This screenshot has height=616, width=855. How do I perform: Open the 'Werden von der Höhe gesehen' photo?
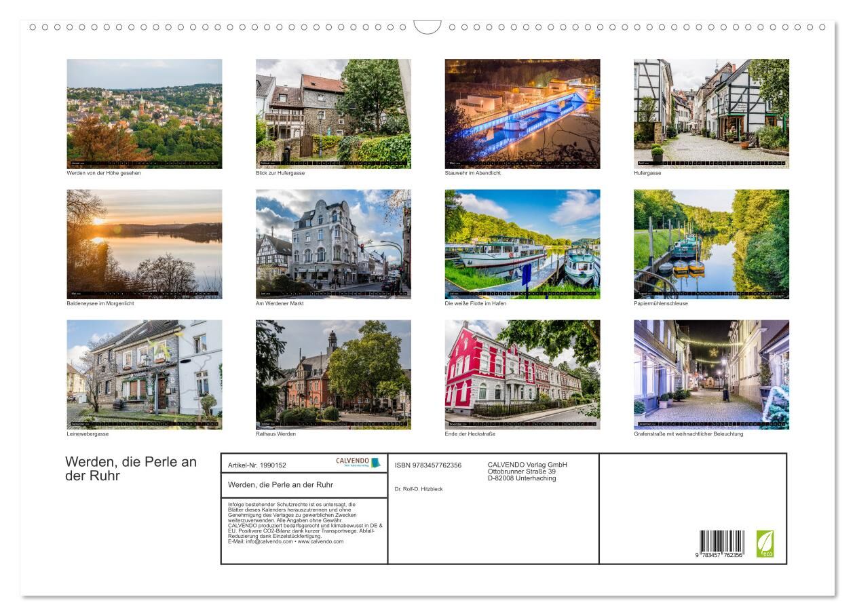coord(144,113)
